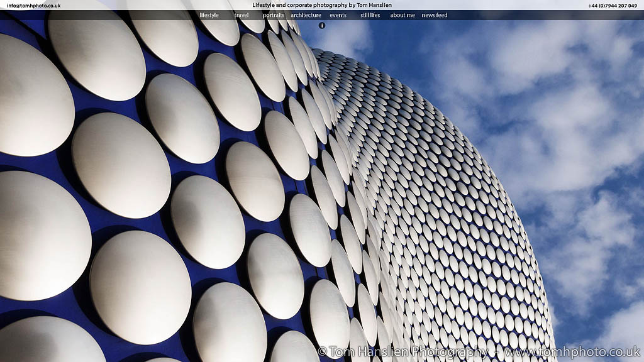This screenshot has height=362, width=644.
Task: Click the site title by Tom Hanslien
Action: [x=322, y=5]
